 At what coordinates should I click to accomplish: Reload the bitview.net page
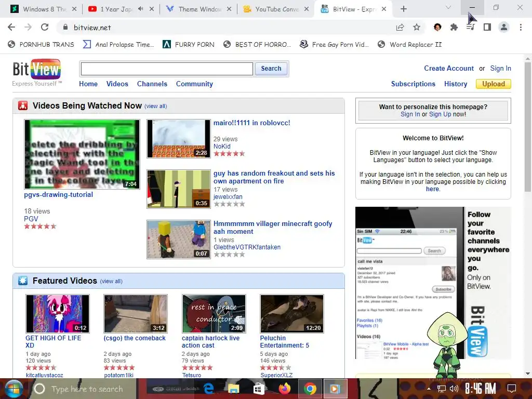[x=45, y=28]
